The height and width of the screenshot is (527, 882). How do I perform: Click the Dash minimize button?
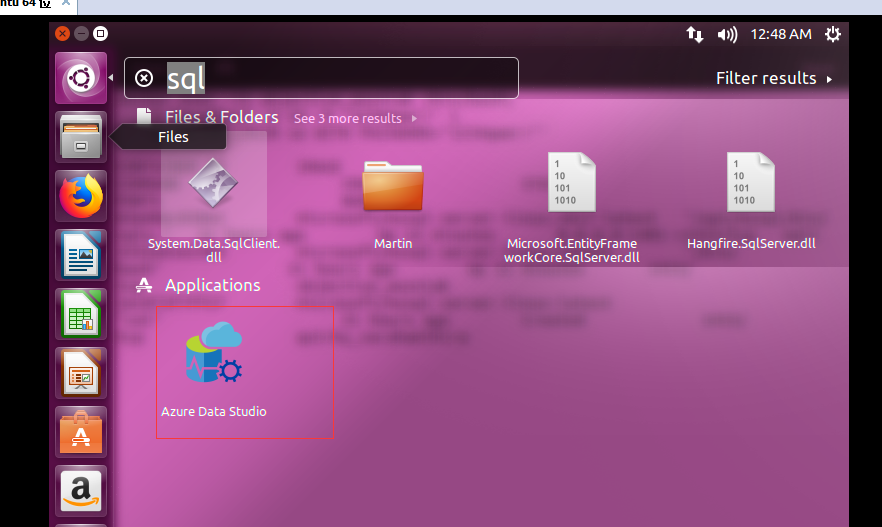pos(82,34)
